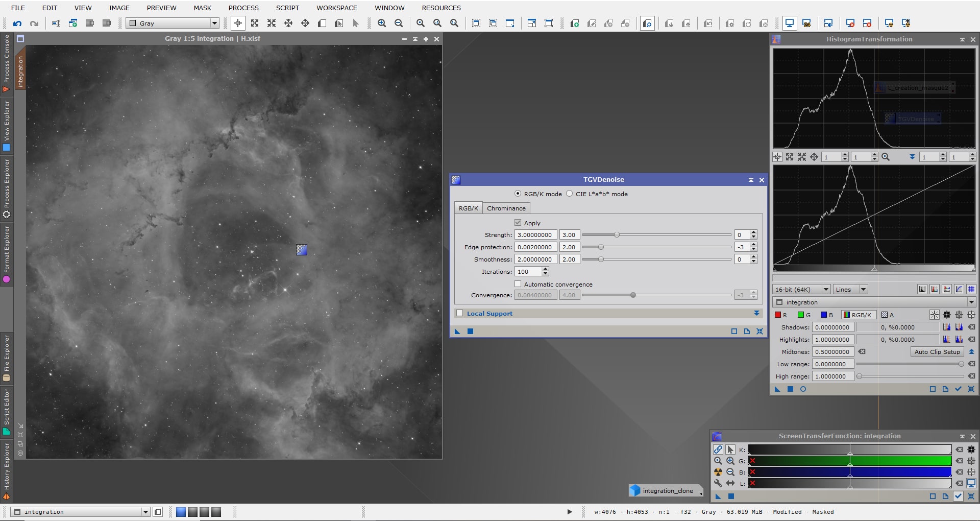This screenshot has width=980, height=521.
Task: Click the Zoom Out magnifier toolbar icon
Action: (x=399, y=23)
